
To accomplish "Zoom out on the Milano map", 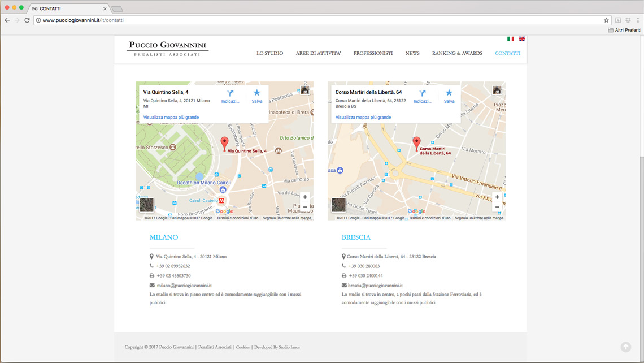I will click(304, 207).
